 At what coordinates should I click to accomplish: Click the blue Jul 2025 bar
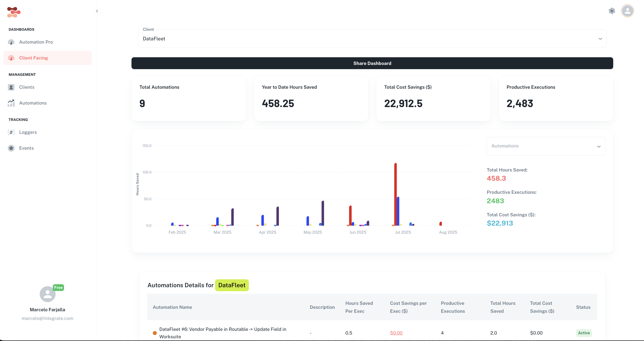(398, 211)
